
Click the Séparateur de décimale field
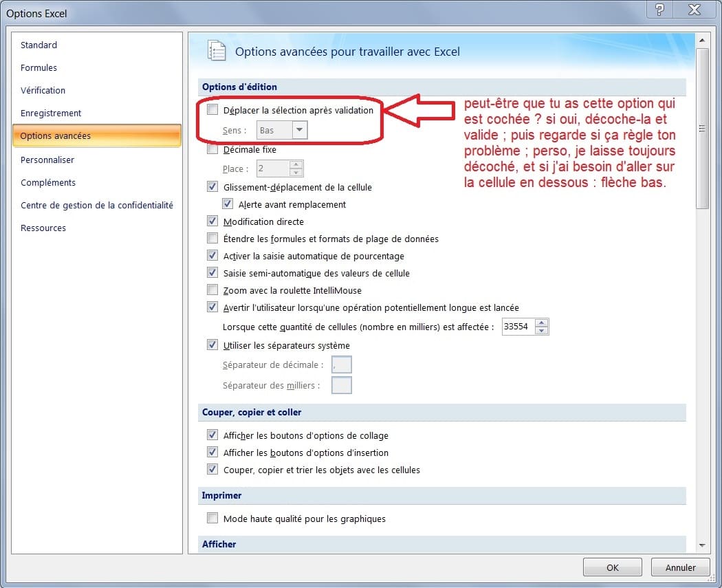[x=342, y=364]
